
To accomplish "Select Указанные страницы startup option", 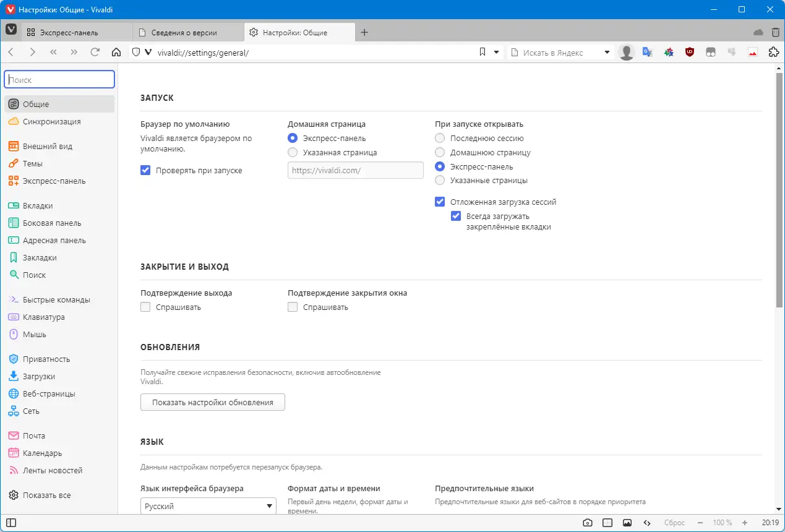I will point(440,180).
